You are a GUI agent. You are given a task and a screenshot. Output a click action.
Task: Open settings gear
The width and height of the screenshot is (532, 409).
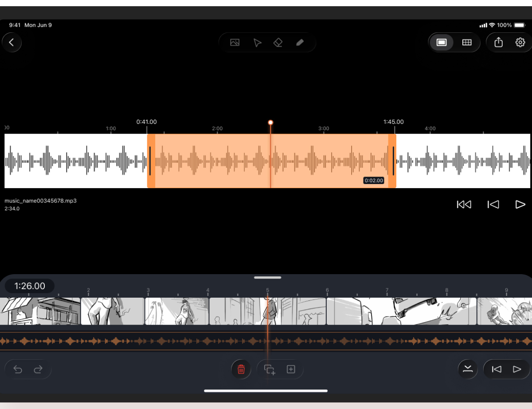click(x=520, y=43)
